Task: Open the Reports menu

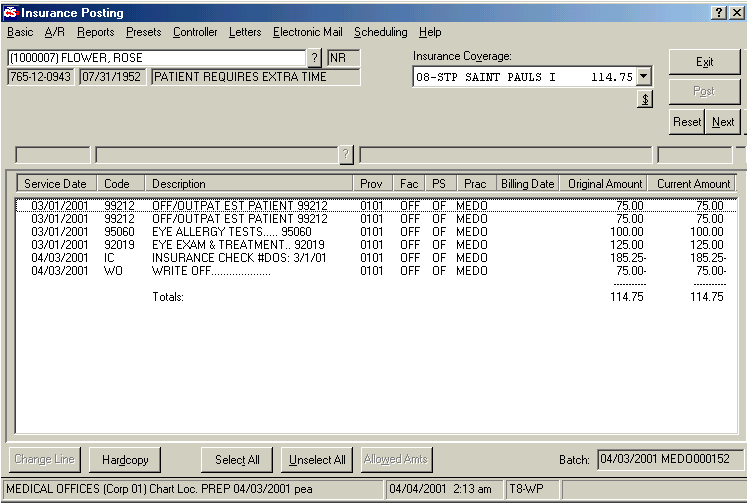Action: point(96,32)
